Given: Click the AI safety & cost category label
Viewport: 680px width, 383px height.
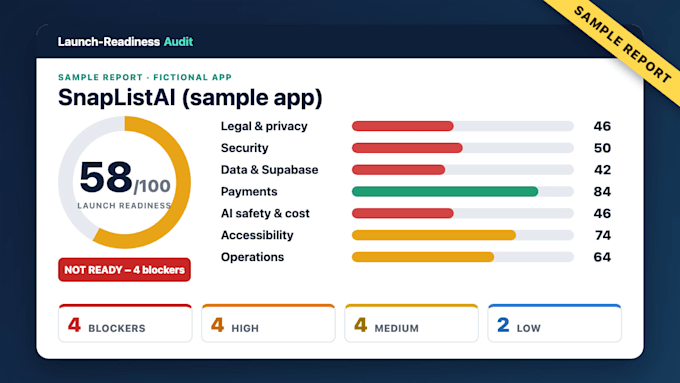Looking at the screenshot, I should [x=265, y=213].
